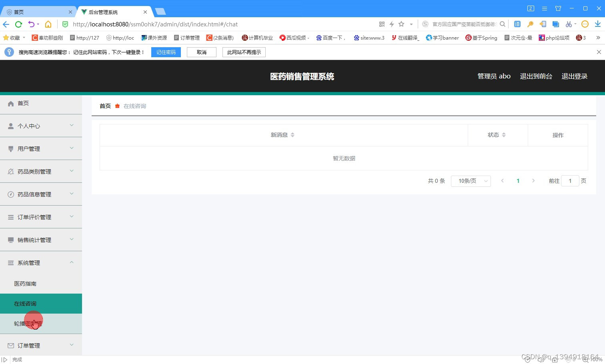Open 在线翻译 bookmark
The image size is (605, 364).
[x=405, y=38]
